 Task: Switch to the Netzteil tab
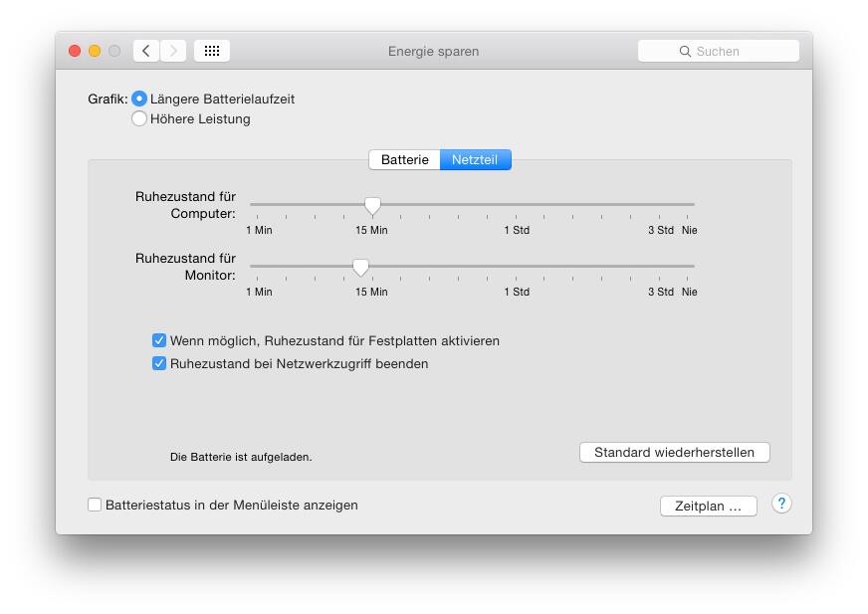pos(475,159)
